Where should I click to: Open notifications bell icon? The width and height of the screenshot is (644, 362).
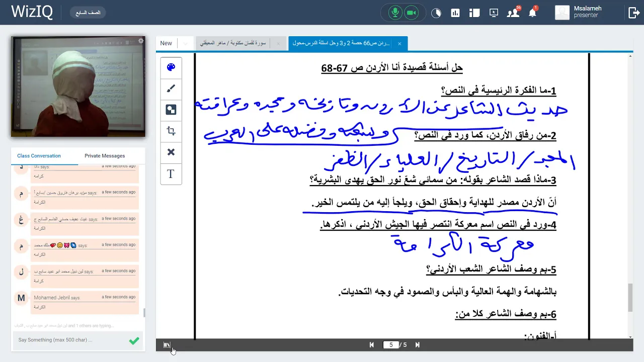[533, 13]
